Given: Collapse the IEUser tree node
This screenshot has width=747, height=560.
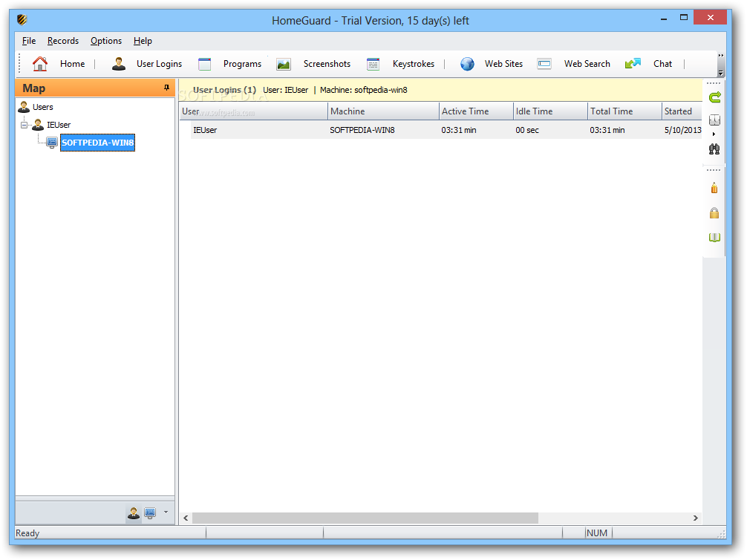Looking at the screenshot, I should tap(24, 125).
